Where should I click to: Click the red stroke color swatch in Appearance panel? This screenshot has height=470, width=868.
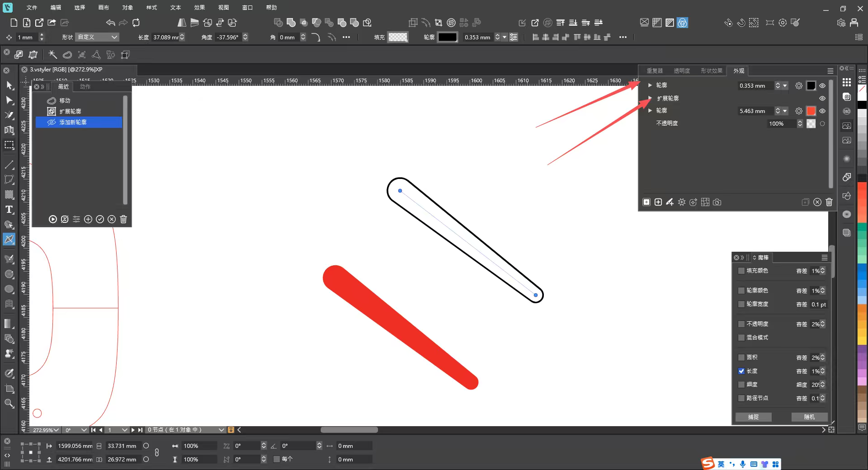pos(811,111)
